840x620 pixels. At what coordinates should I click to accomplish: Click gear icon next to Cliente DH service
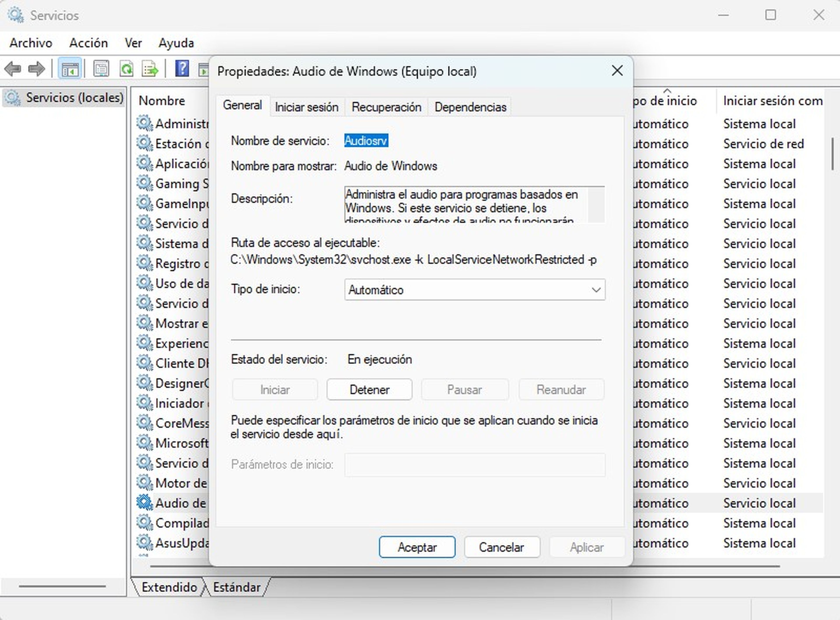[144, 363]
